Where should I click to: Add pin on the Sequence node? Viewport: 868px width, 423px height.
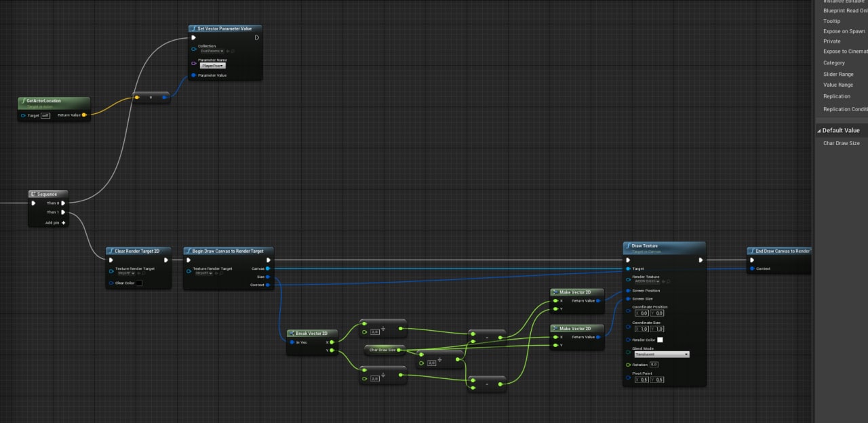pos(55,222)
